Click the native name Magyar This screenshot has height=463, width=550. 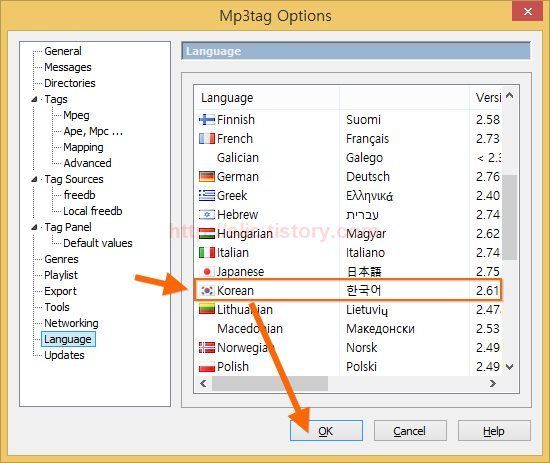coord(366,234)
